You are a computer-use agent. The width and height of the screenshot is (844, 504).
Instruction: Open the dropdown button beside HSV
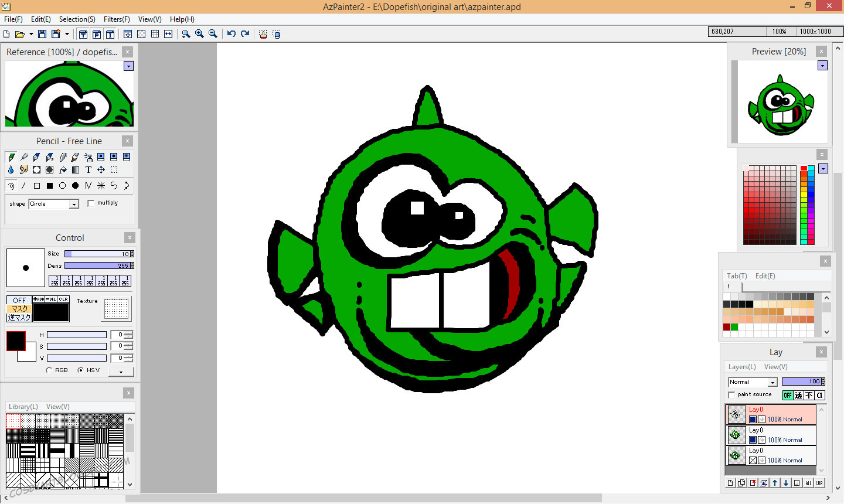point(121,372)
